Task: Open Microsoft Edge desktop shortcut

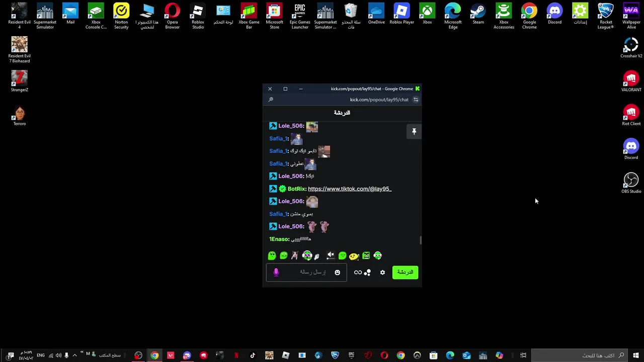Action: click(x=453, y=16)
